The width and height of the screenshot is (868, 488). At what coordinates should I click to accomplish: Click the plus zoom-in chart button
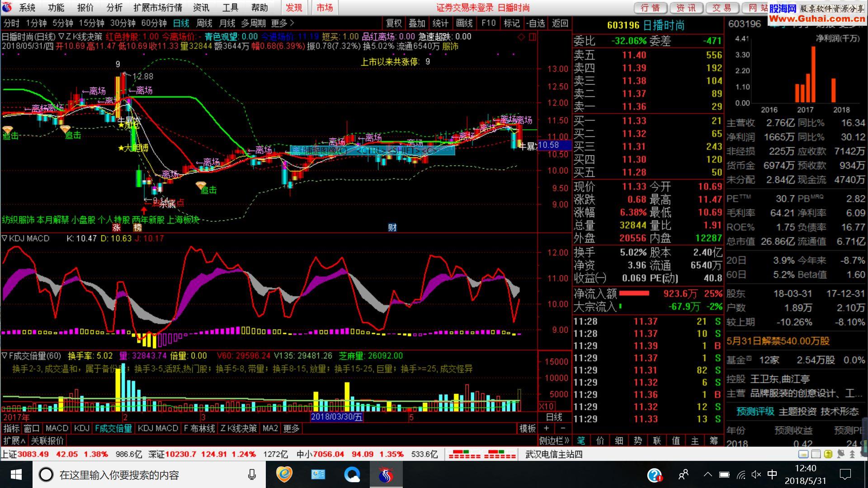pyautogui.click(x=547, y=428)
